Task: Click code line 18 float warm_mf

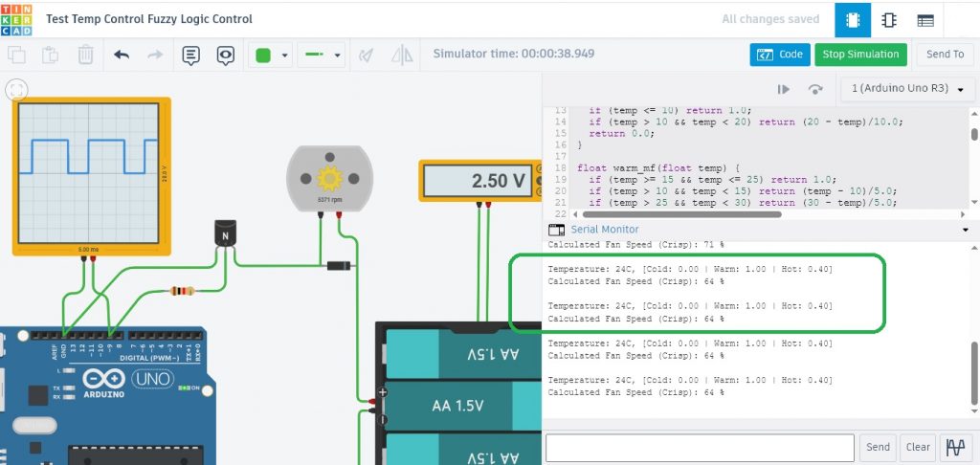Action: click(x=658, y=167)
